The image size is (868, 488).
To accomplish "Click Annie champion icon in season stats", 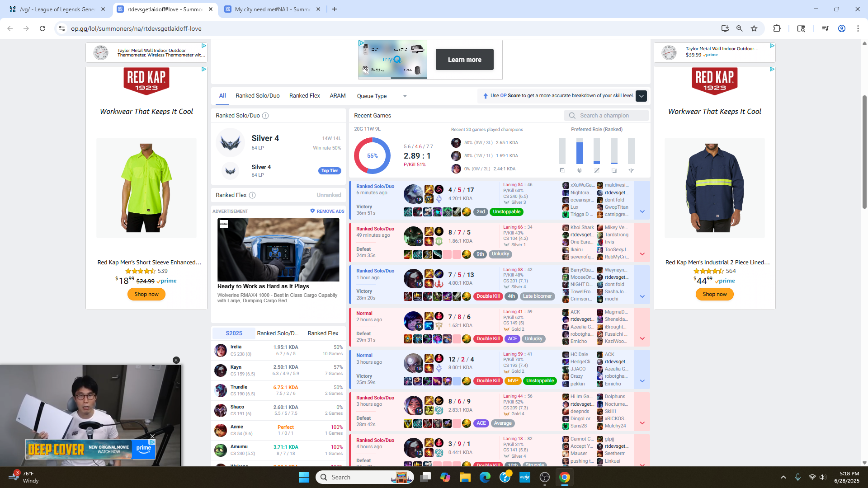I will [221, 430].
